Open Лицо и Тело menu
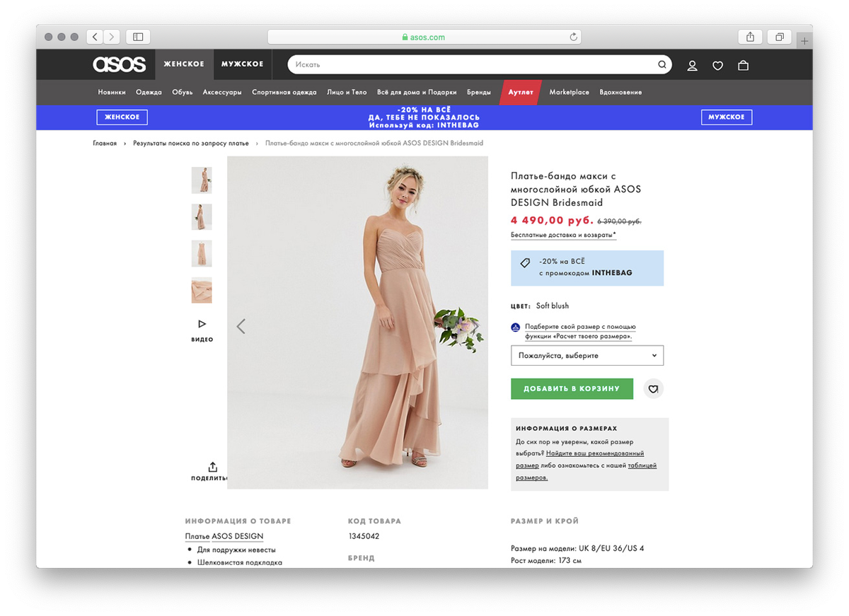Screen dimensions: 849x616 pos(347,93)
